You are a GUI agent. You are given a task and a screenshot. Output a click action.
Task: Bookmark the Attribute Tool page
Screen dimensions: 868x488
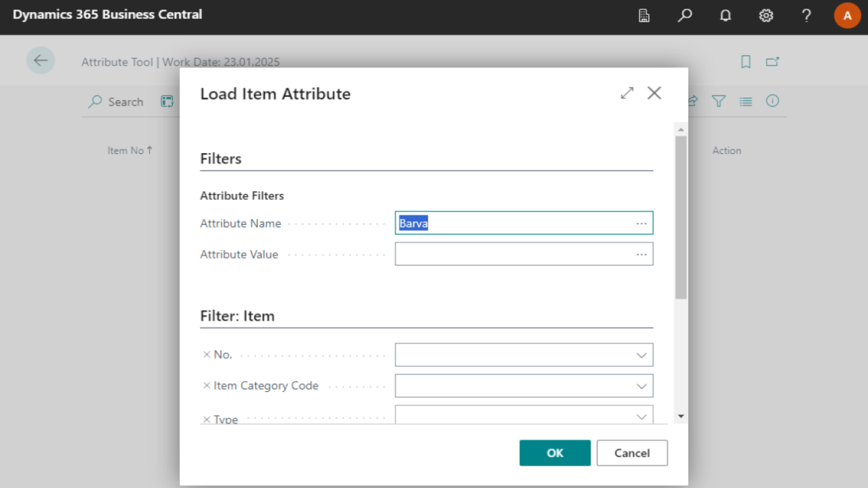point(745,61)
